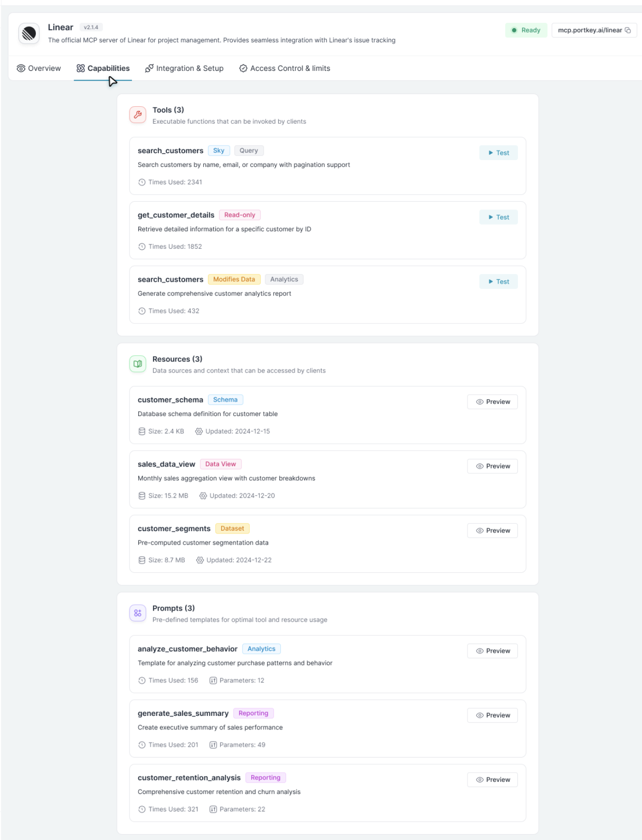This screenshot has width=642, height=840.
Task: Copy the mcp.portkey.ai/linear server URL
Action: click(628, 30)
